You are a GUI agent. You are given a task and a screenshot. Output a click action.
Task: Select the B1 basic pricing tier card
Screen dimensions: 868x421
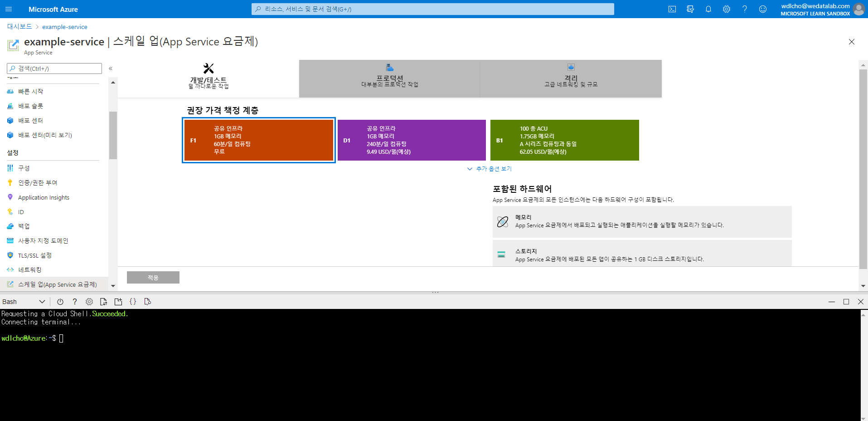[x=565, y=140]
